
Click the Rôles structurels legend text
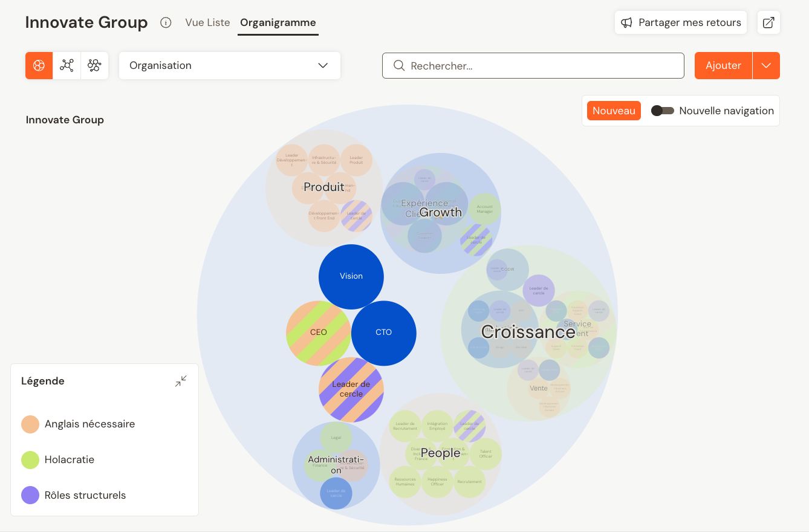click(85, 496)
